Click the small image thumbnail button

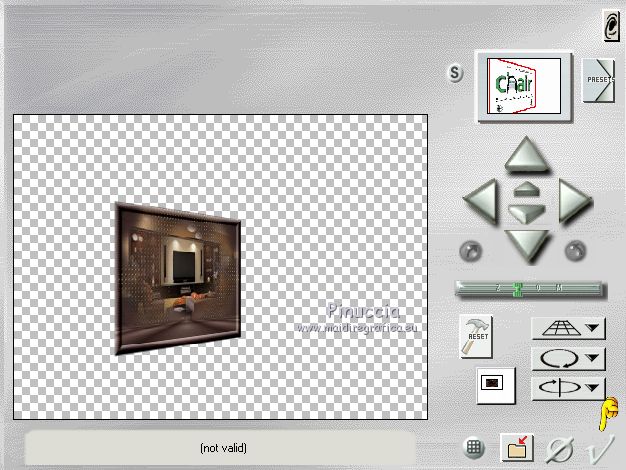pos(495,385)
